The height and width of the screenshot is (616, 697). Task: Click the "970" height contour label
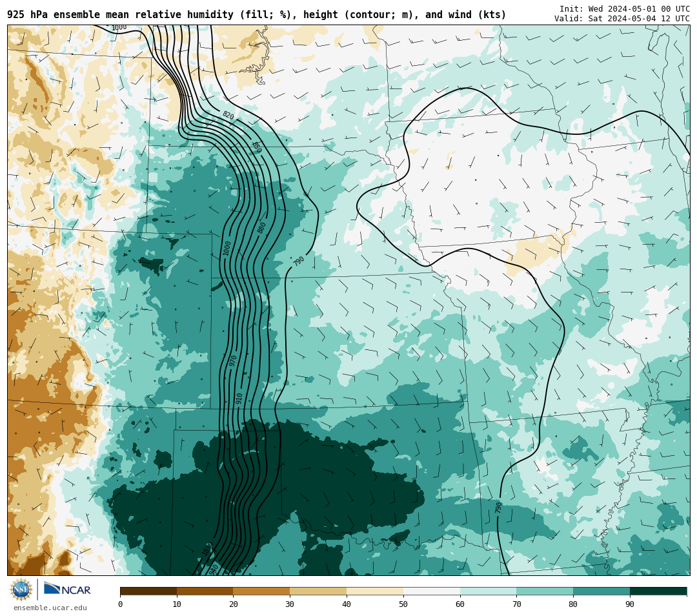pyautogui.click(x=232, y=361)
